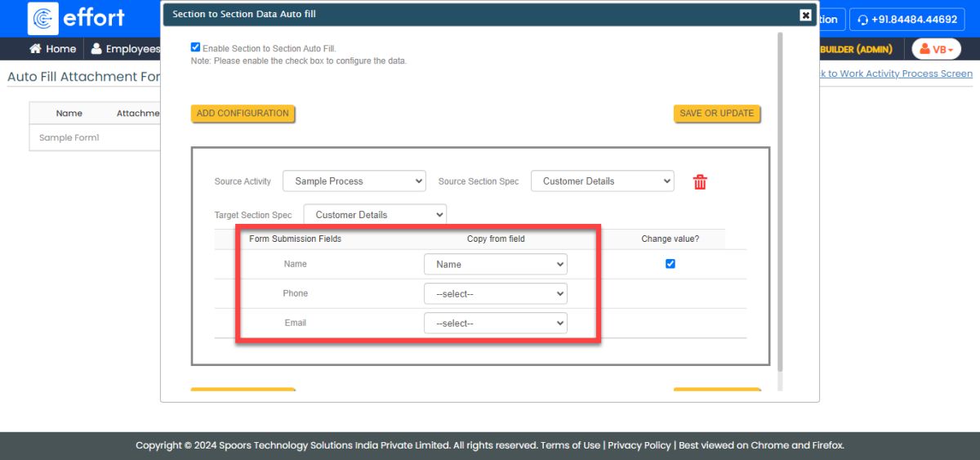
Task: Go to Home in navigation bar
Action: (53, 49)
